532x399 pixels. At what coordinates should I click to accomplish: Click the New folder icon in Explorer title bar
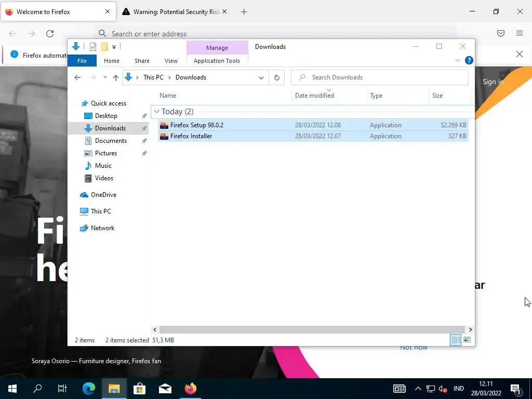click(x=104, y=47)
